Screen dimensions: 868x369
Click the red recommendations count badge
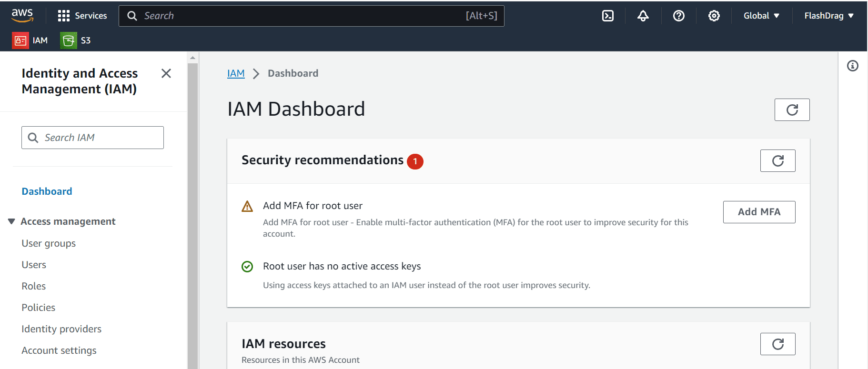point(415,161)
